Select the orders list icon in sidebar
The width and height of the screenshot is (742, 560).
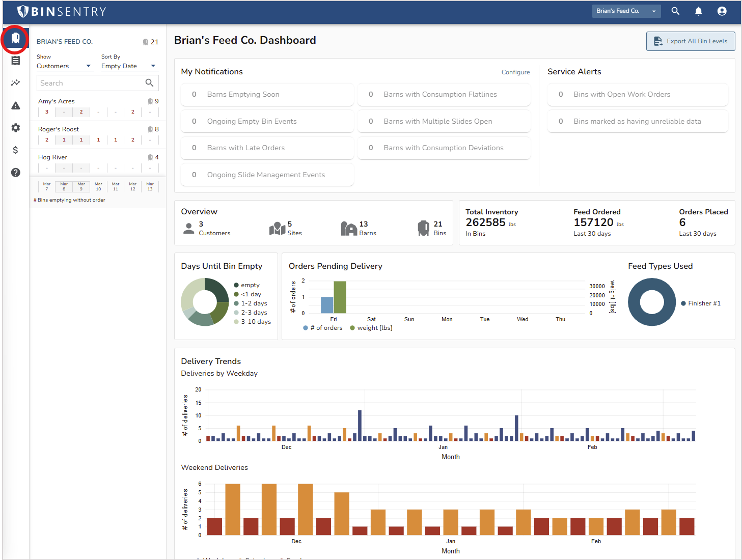[x=15, y=60]
